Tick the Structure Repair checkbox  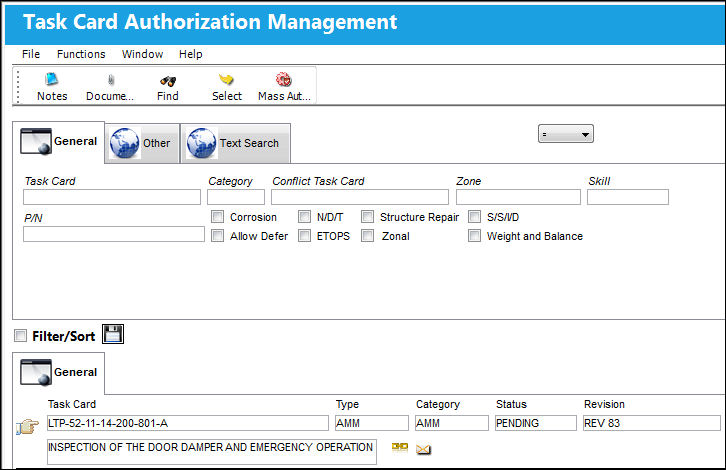368,217
